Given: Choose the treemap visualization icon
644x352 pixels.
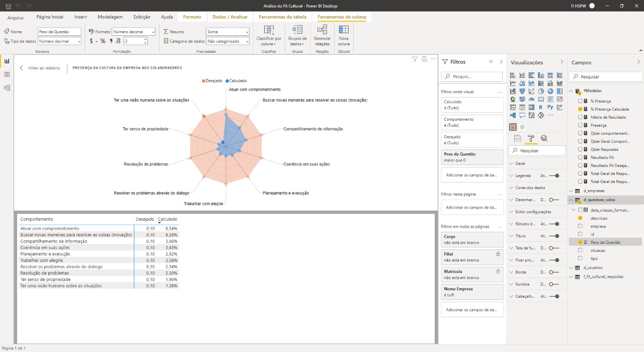Looking at the screenshot, I should point(559,92).
